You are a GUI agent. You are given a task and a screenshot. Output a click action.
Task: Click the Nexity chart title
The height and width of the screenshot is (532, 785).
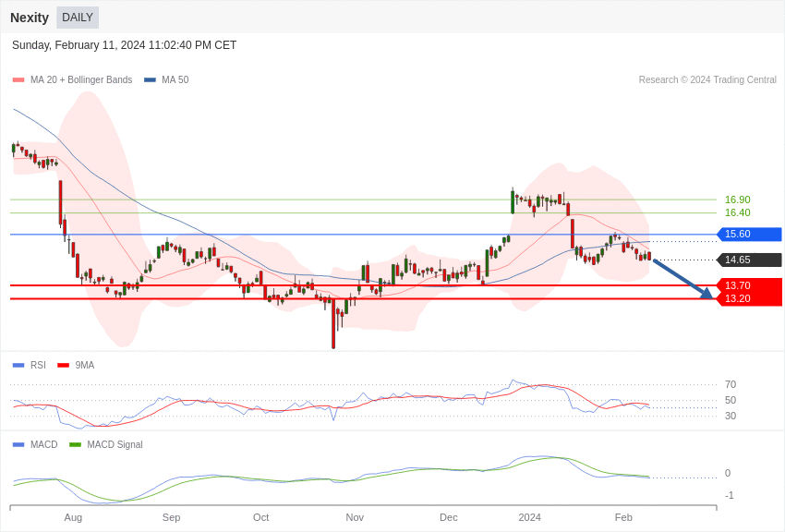(x=30, y=18)
